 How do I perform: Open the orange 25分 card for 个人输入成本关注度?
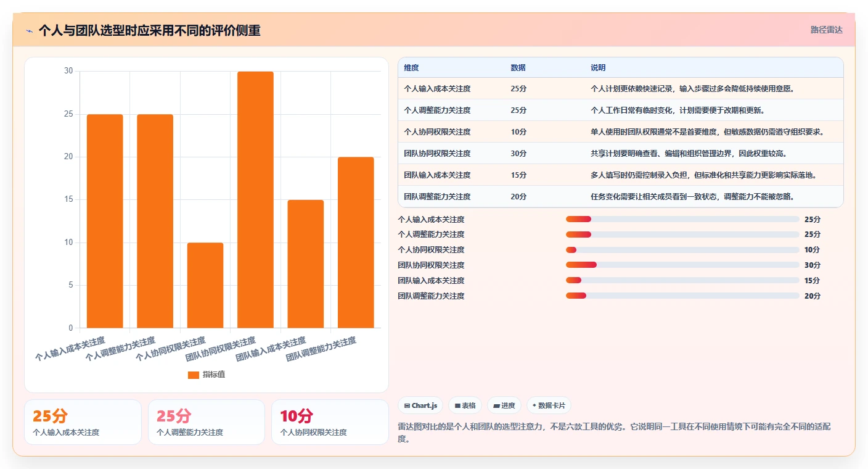[83, 422]
